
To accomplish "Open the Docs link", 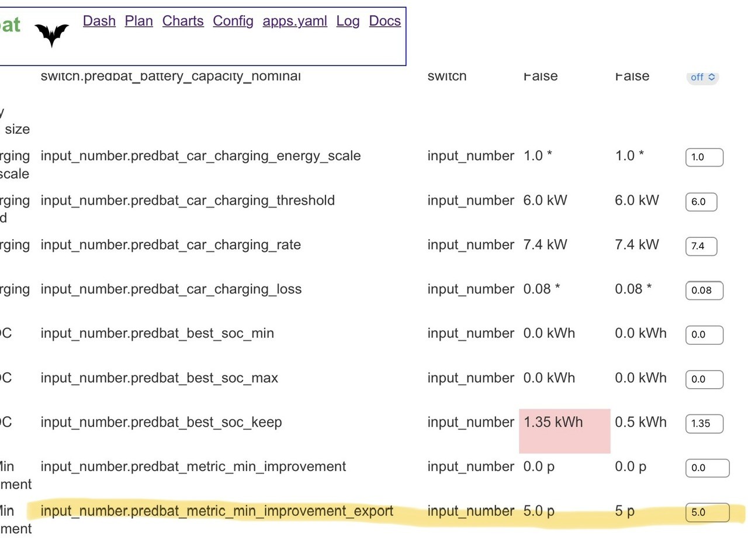I will [x=385, y=21].
